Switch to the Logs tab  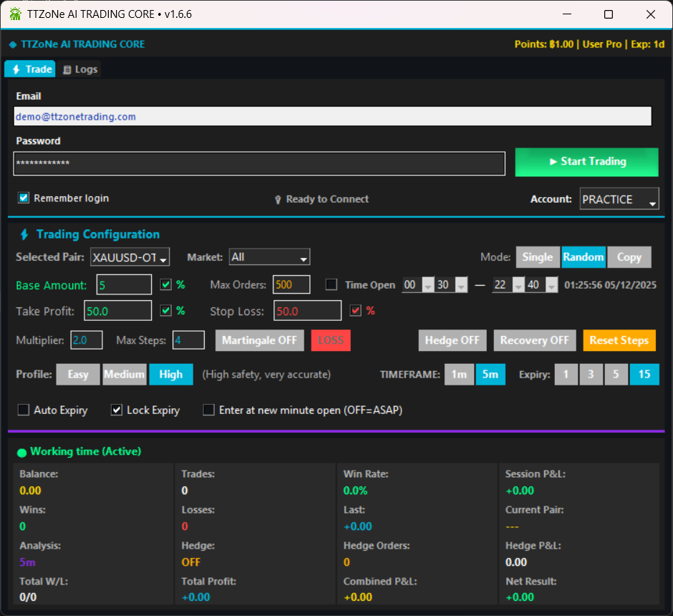[79, 69]
